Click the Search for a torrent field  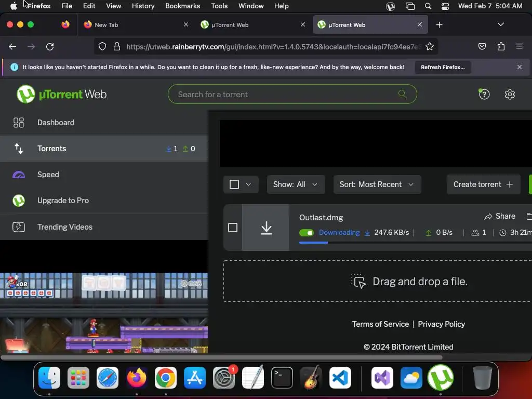pos(292,94)
